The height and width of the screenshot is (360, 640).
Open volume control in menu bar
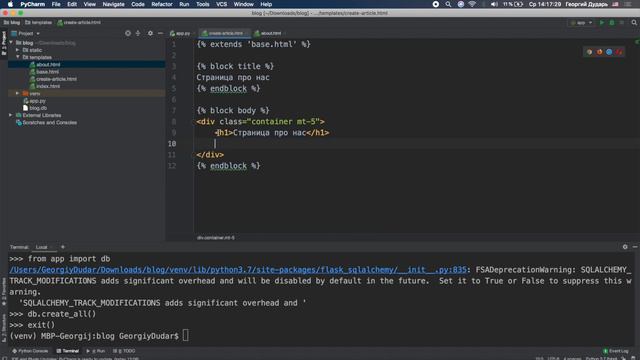coord(494,4)
